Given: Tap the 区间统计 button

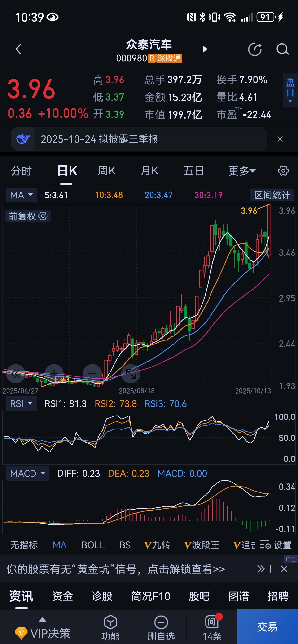Looking at the screenshot, I should click(x=272, y=195).
